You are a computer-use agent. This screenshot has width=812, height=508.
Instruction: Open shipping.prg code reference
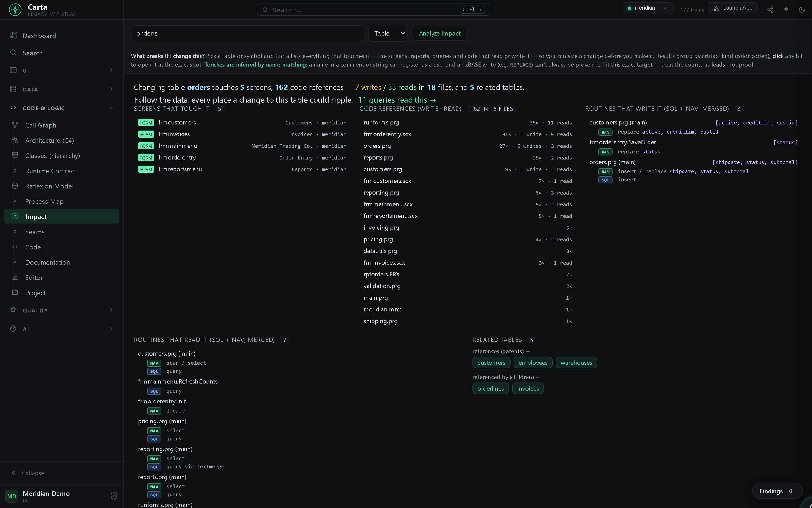point(467,321)
